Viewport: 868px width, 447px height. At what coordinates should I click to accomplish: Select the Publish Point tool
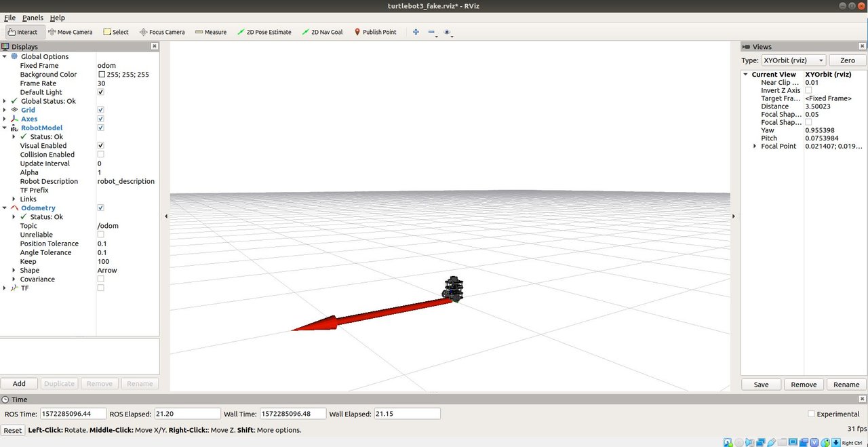click(x=375, y=32)
